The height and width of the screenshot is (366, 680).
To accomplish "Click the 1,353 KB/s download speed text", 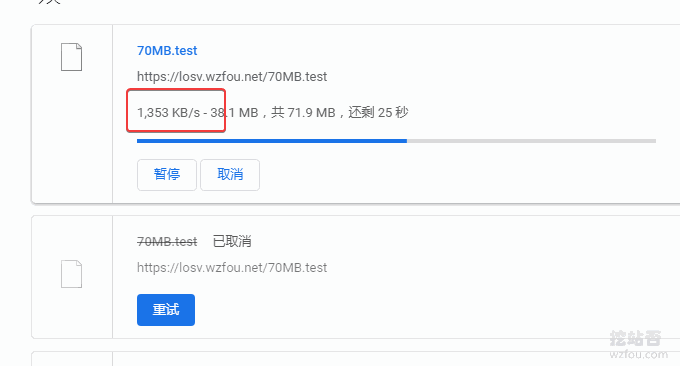I will coord(169,113).
